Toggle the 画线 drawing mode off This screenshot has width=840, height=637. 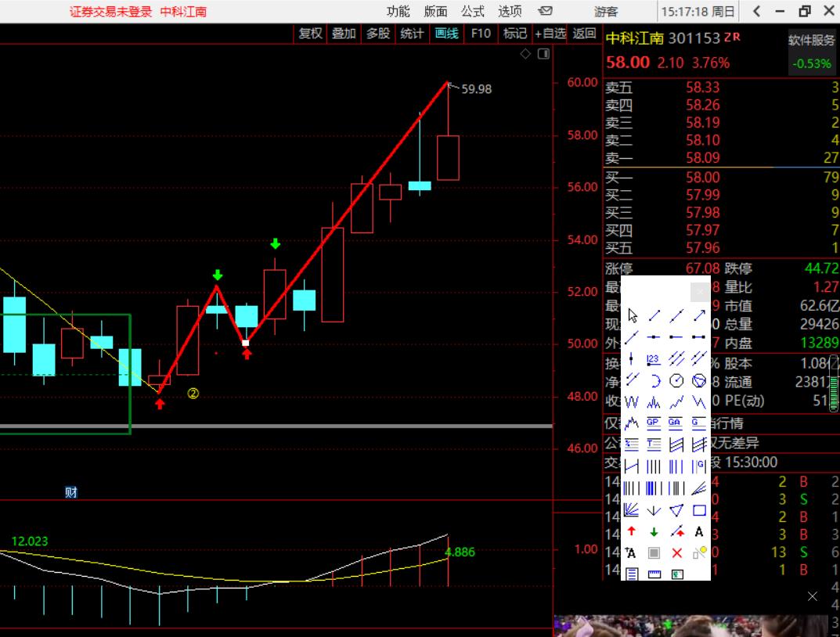click(446, 33)
